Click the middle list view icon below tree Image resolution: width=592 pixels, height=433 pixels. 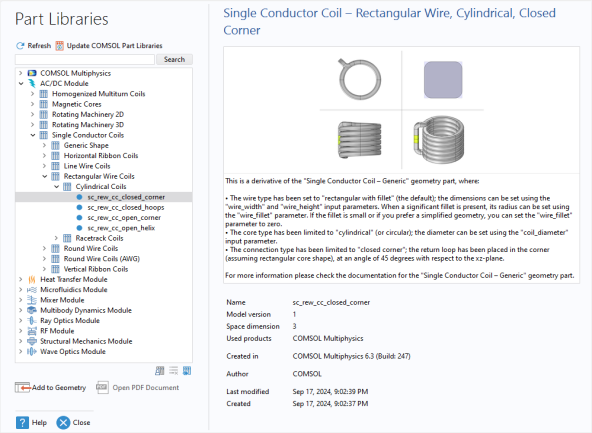(x=174, y=371)
